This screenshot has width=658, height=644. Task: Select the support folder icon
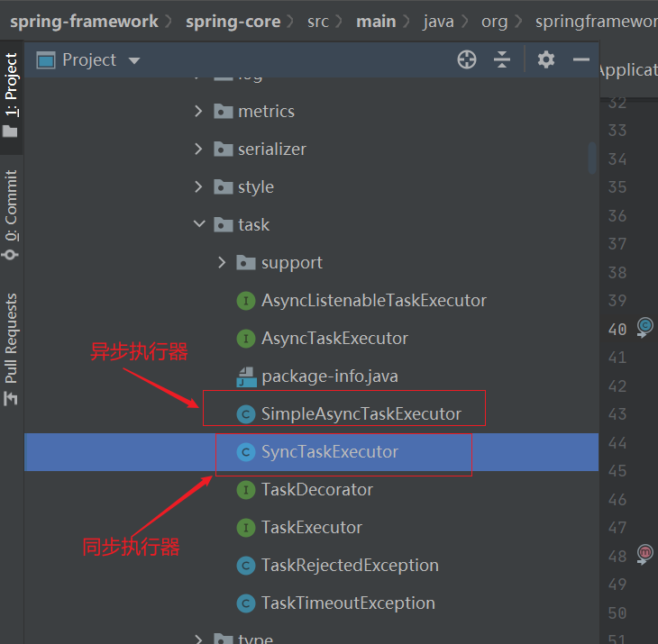246,263
